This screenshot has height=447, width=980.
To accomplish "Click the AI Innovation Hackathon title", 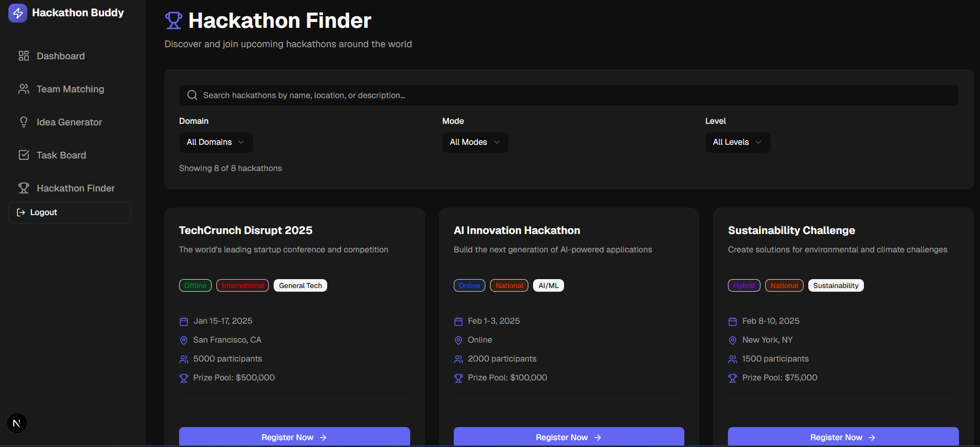I will click(517, 230).
